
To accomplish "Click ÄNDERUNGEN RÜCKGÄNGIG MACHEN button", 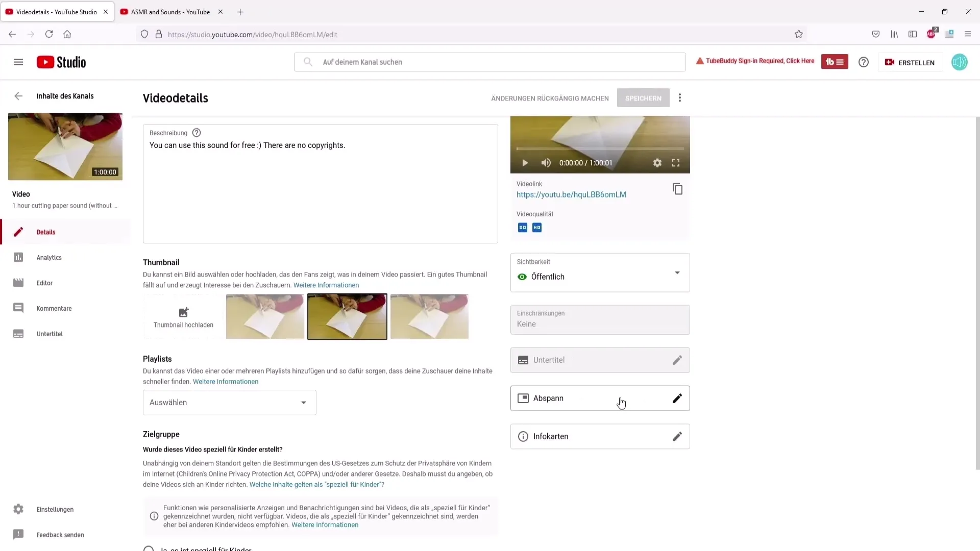I will tap(550, 97).
